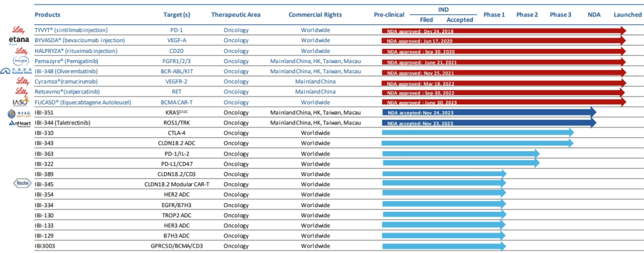Click the Filed sub-header under IND
644x253 pixels.
click(x=426, y=20)
